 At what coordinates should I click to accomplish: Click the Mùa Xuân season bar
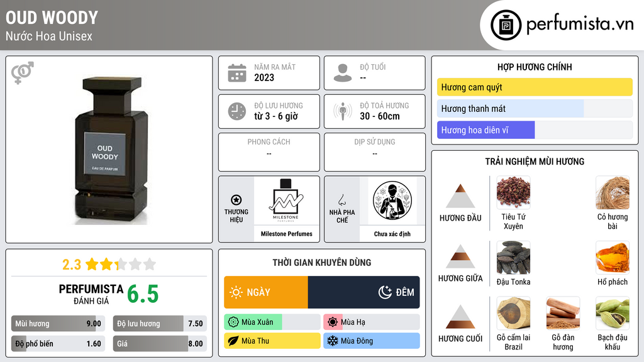(272, 322)
